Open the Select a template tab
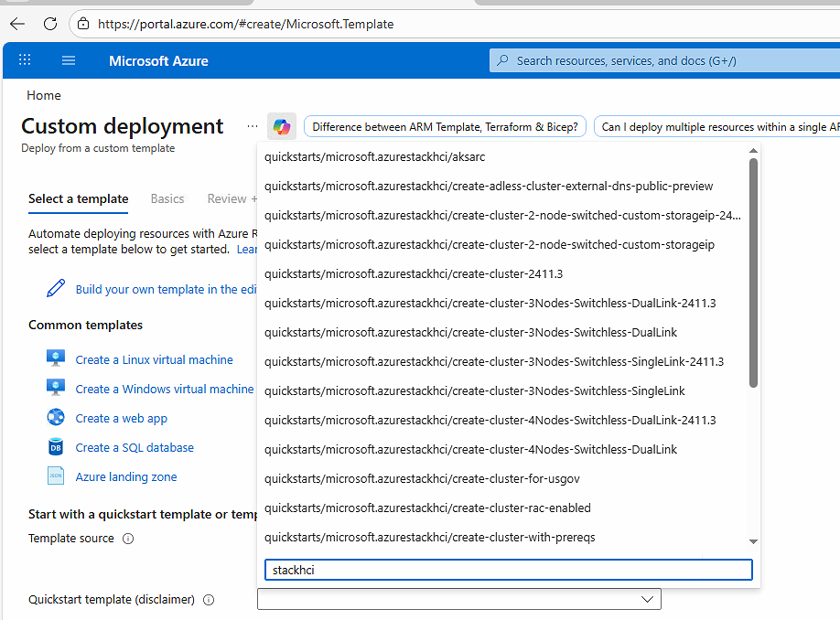This screenshot has width=840, height=620. pos(78,198)
